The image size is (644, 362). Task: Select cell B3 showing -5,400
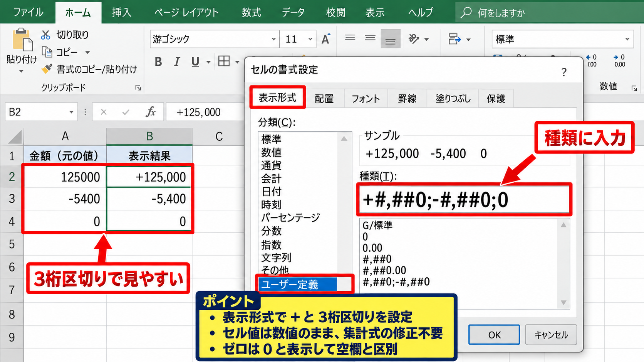pos(149,199)
